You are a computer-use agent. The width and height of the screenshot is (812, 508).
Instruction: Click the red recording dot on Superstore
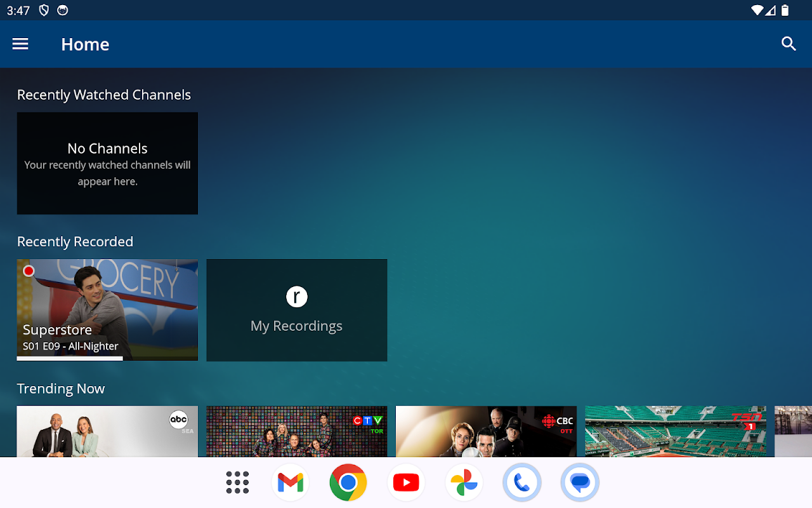click(29, 271)
